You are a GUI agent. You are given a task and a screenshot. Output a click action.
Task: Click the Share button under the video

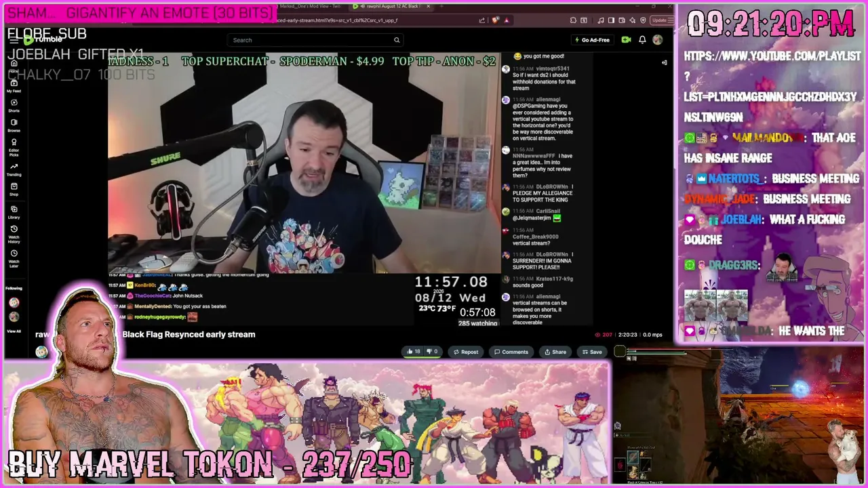(x=555, y=352)
